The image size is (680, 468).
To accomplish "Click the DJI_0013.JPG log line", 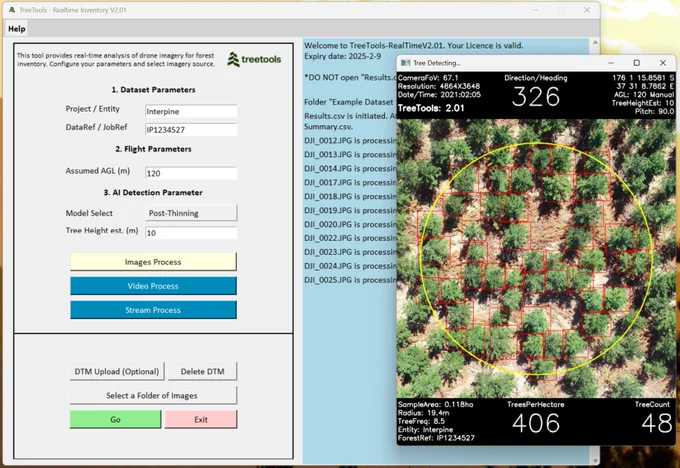I will click(350, 154).
